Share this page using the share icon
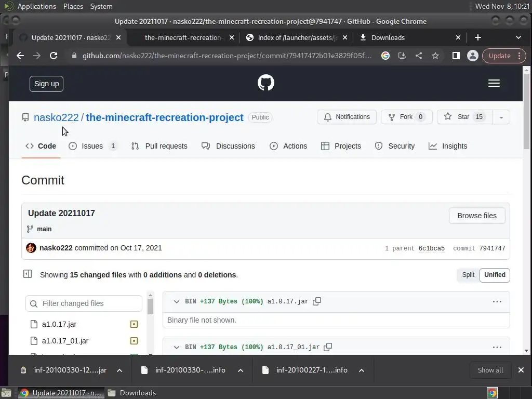 click(x=419, y=56)
